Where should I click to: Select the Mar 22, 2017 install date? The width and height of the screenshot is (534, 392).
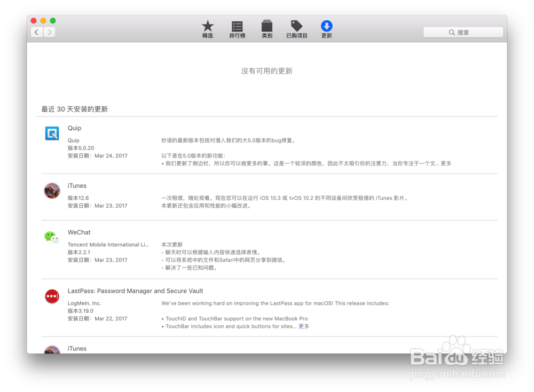111,318
